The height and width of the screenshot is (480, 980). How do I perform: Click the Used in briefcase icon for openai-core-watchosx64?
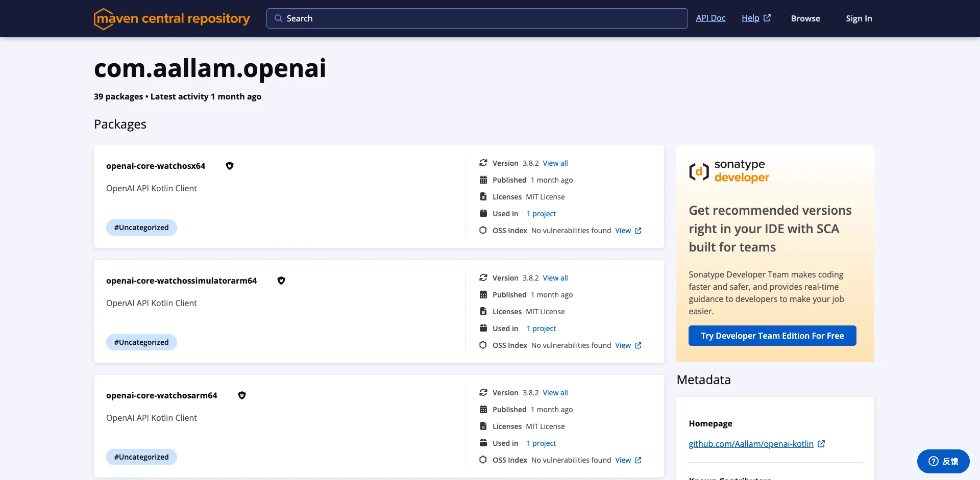point(483,214)
